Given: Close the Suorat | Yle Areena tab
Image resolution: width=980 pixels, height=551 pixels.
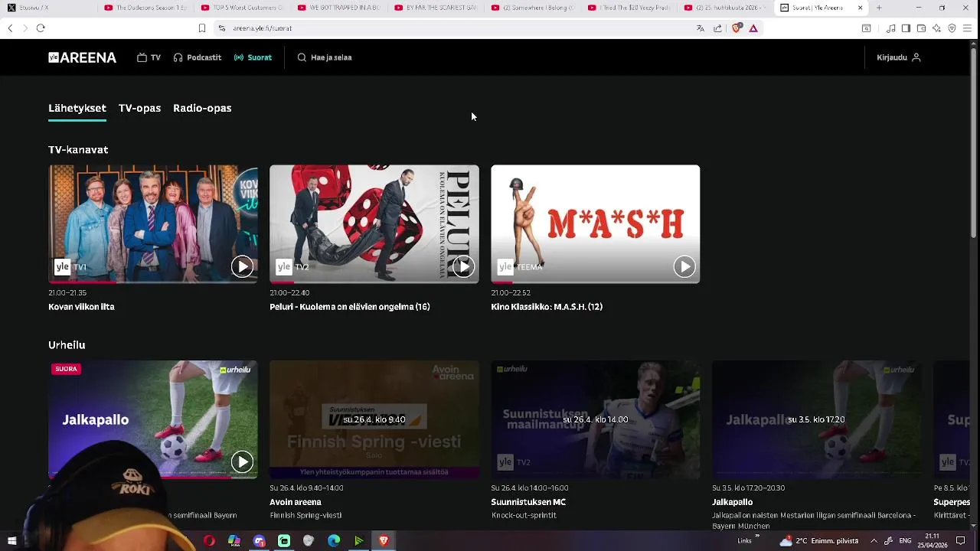Looking at the screenshot, I should pyautogui.click(x=860, y=8).
